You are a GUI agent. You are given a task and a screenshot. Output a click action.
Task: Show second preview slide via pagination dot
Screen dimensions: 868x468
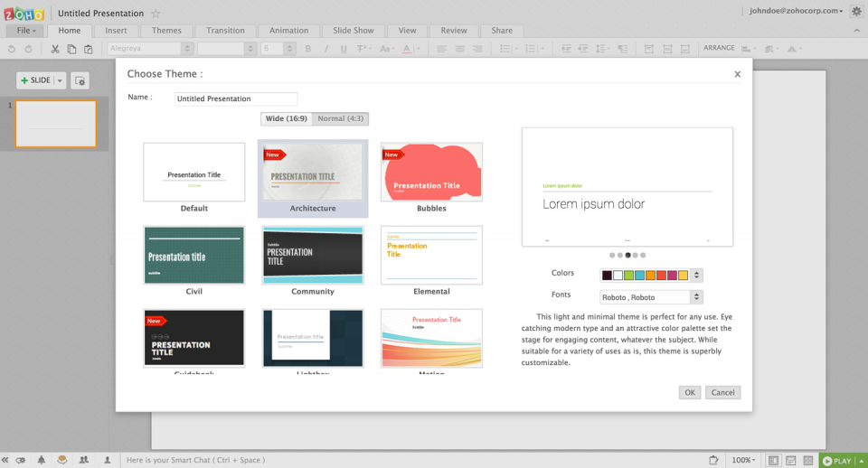point(620,255)
